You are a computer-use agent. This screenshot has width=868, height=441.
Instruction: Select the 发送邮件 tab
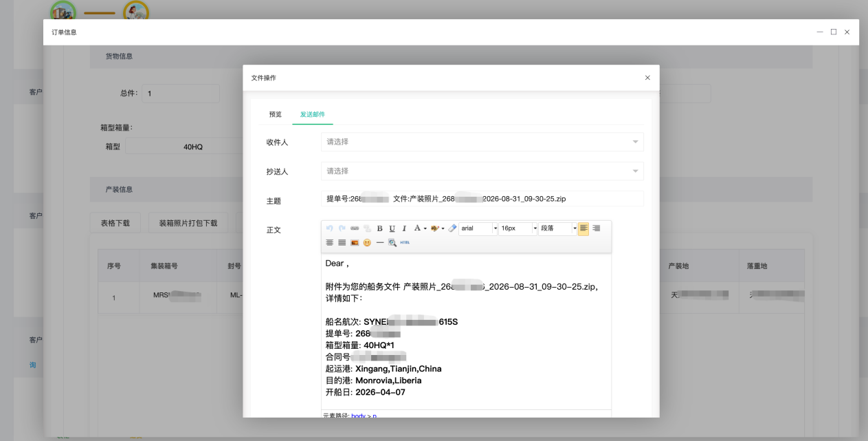(313, 114)
